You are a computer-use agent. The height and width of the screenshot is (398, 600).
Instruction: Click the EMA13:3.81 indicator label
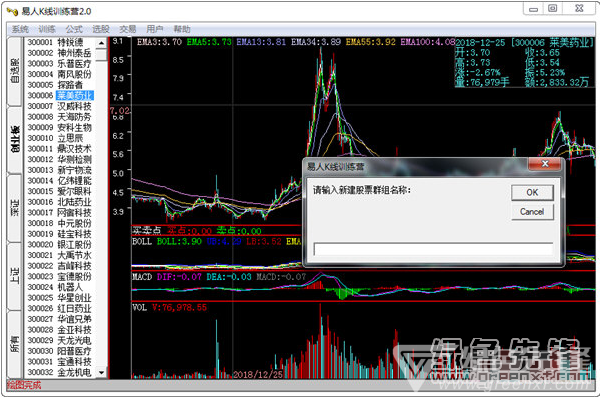261,42
